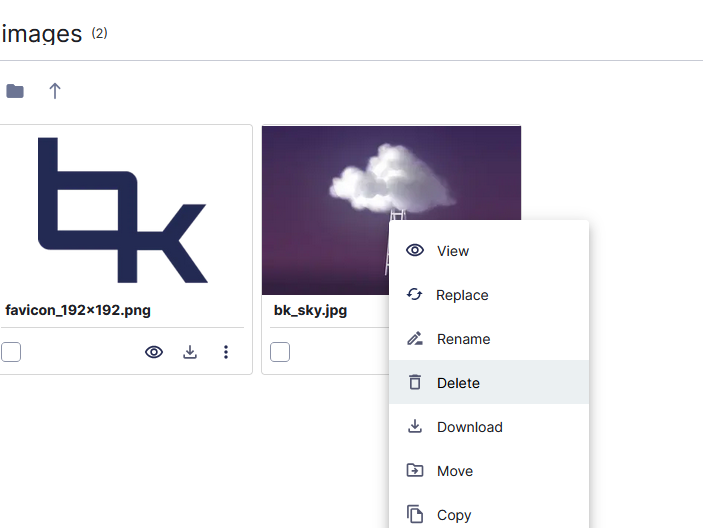Click the folder icon in the toolbar
Screen dimensions: 703x528
14,91
